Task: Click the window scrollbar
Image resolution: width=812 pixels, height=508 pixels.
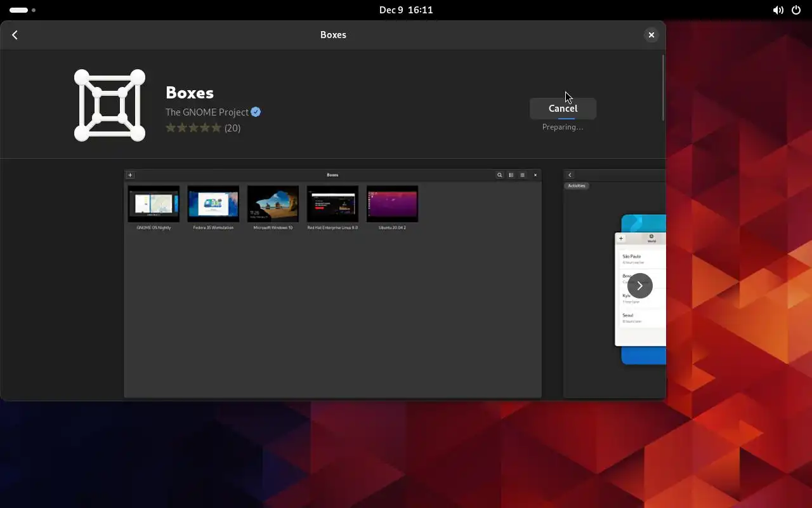Action: (x=663, y=88)
